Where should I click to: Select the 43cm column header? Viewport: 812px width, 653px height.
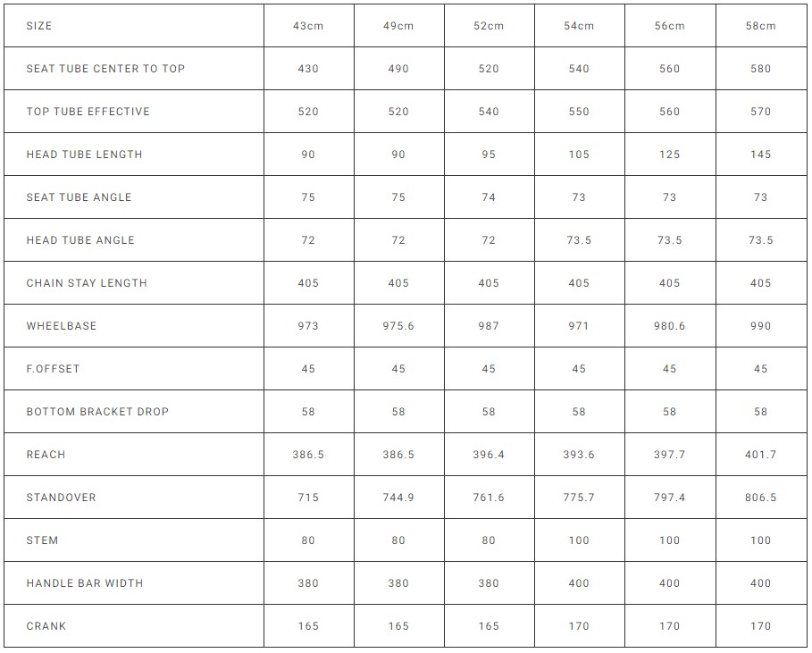pyautogui.click(x=308, y=26)
